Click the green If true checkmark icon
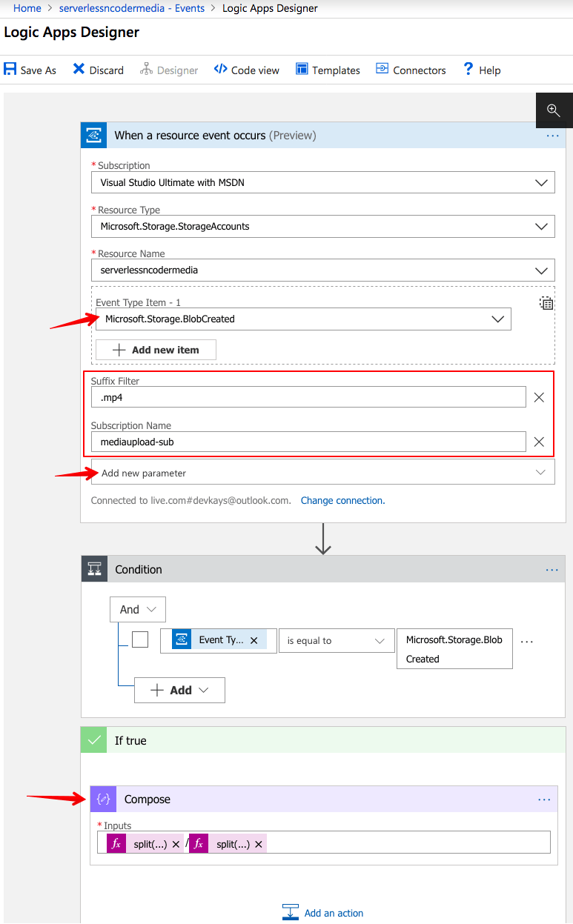This screenshot has width=573, height=924. (93, 739)
